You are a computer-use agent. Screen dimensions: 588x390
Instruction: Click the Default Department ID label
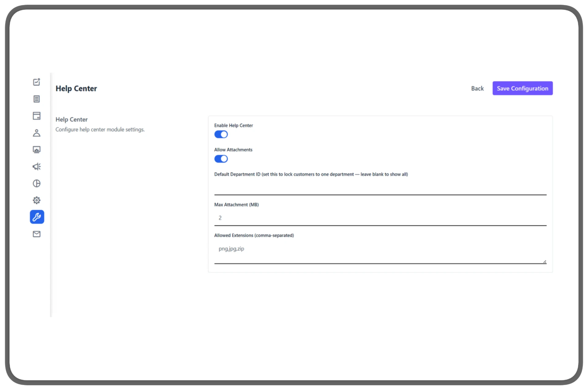pos(311,174)
